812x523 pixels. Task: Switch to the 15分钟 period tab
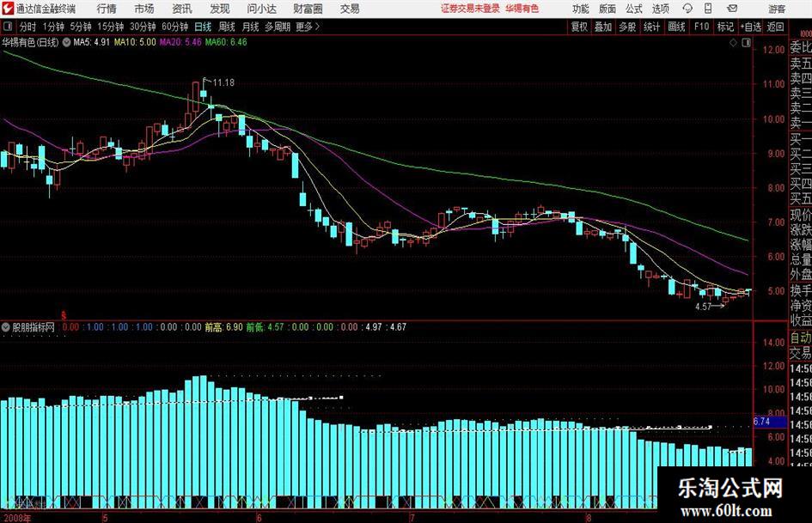tap(111, 27)
